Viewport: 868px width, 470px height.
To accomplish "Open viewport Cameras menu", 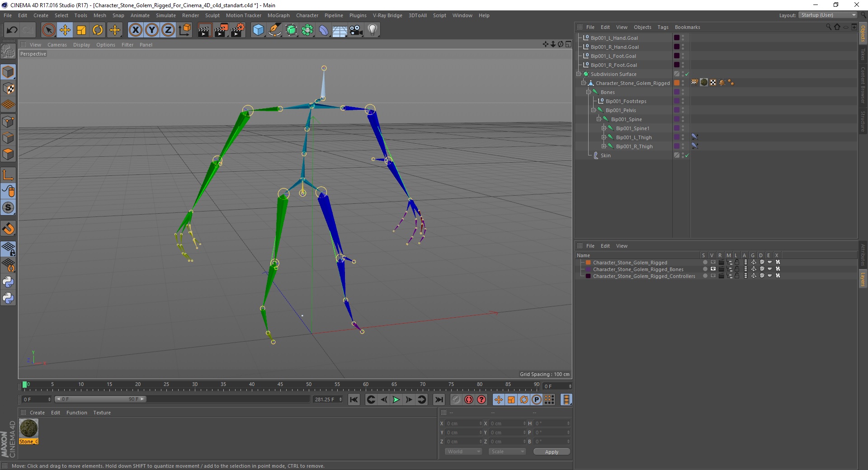I will (57, 45).
